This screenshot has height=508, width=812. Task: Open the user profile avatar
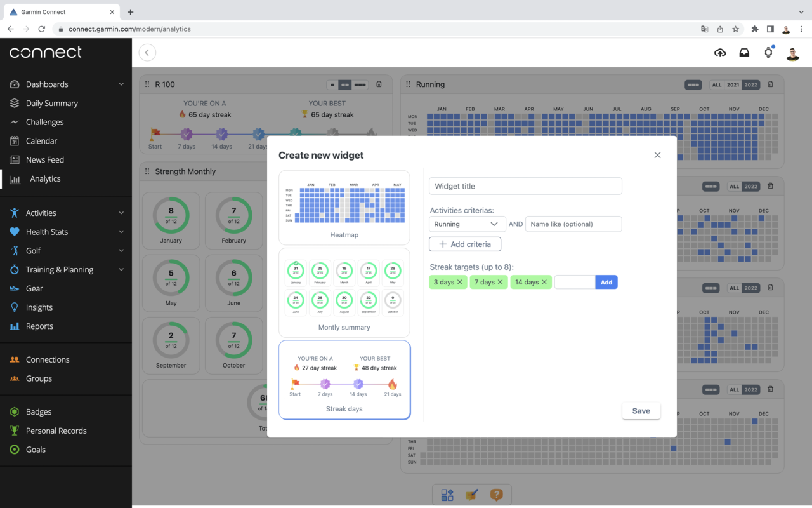click(x=792, y=53)
